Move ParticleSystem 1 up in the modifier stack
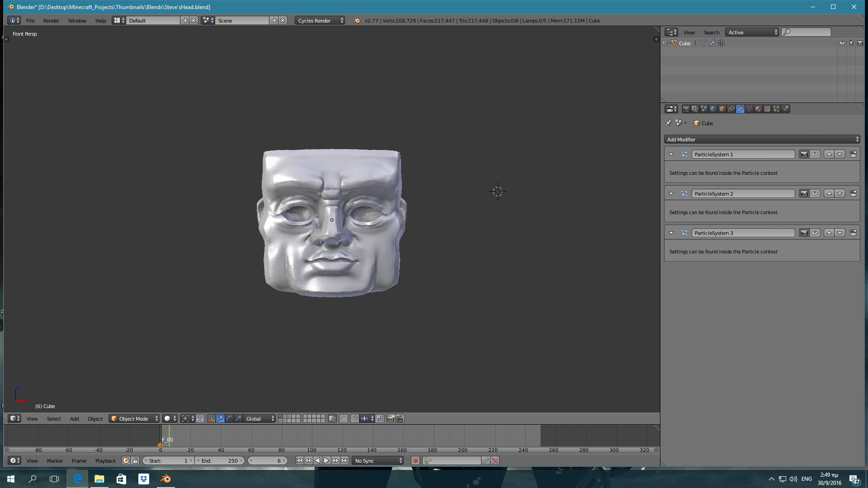The height and width of the screenshot is (488, 868). click(829, 154)
